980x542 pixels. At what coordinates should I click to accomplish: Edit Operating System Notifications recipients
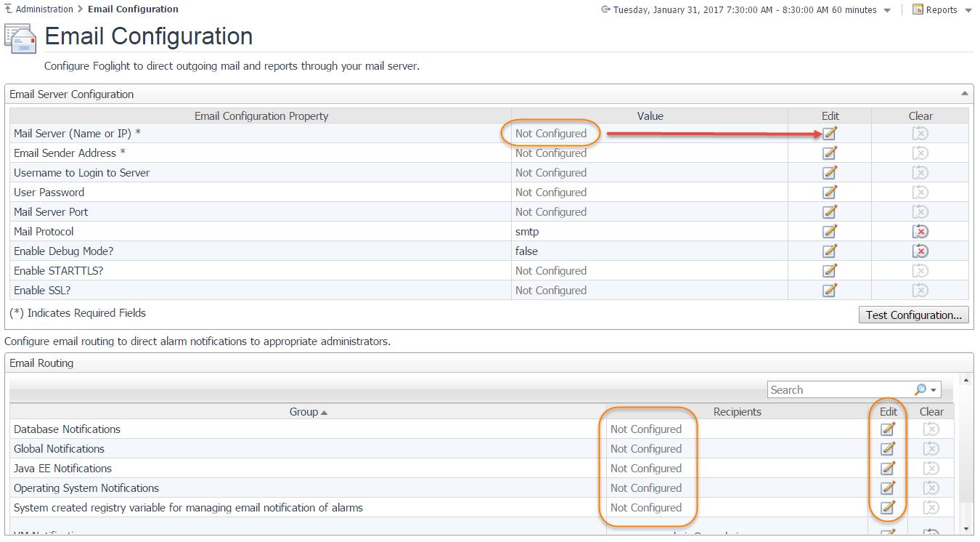coord(888,488)
